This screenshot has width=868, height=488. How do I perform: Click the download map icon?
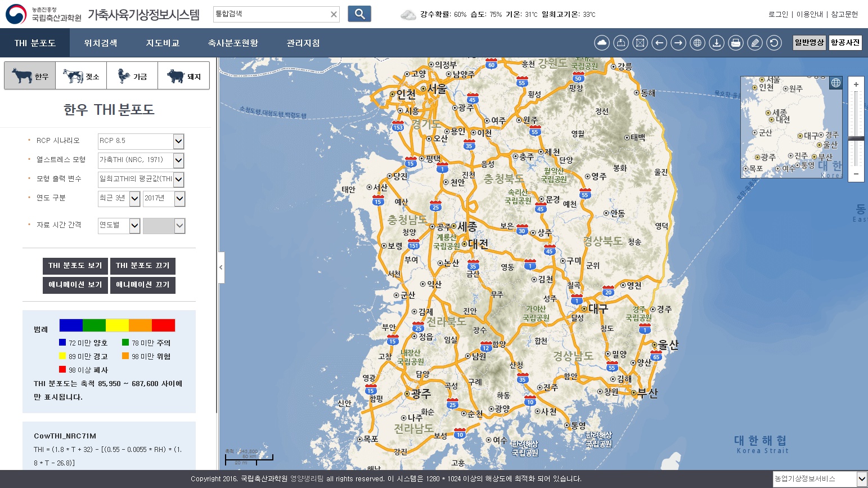(x=717, y=43)
